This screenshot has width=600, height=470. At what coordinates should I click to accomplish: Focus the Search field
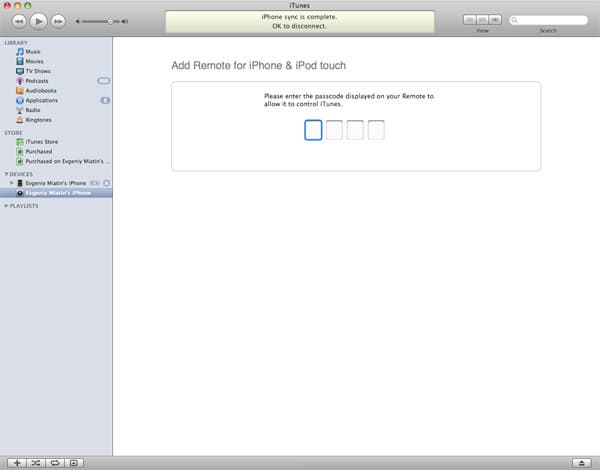(548, 20)
